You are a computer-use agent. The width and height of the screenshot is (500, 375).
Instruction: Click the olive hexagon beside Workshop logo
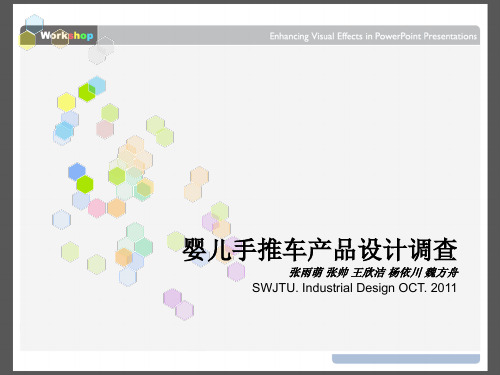pyautogui.click(x=27, y=40)
